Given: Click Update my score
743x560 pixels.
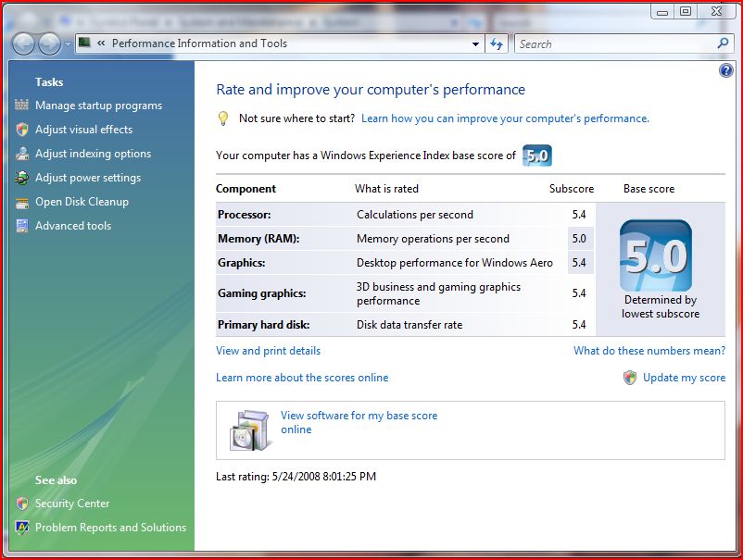Looking at the screenshot, I should tap(684, 378).
